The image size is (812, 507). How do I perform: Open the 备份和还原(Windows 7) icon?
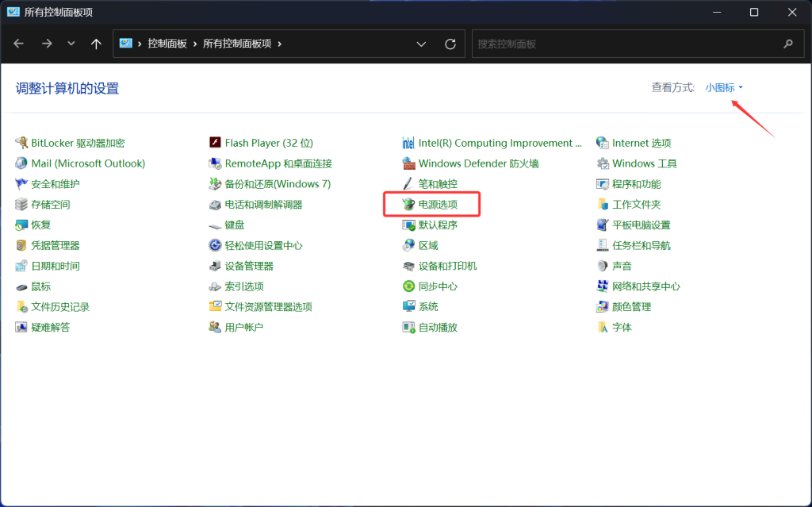tap(215, 183)
